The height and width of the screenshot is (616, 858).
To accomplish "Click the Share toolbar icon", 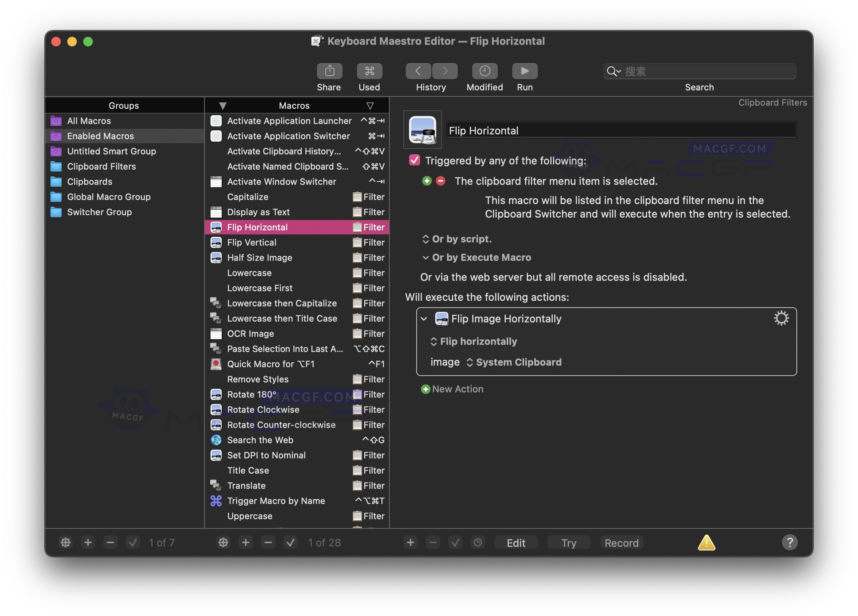I will coord(329,71).
